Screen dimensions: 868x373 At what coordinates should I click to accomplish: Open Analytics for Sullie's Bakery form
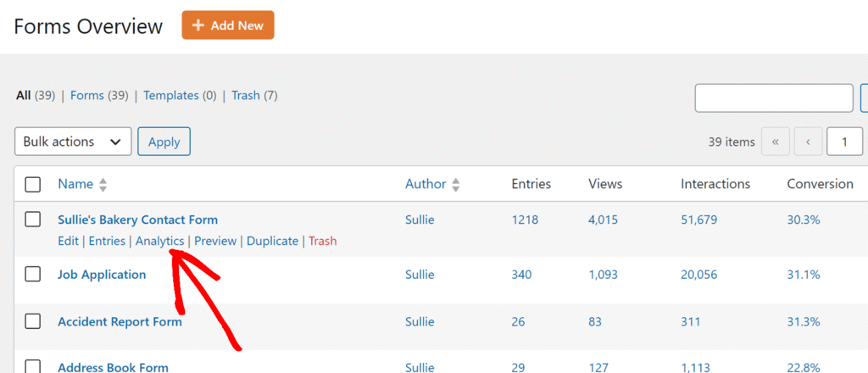point(160,242)
